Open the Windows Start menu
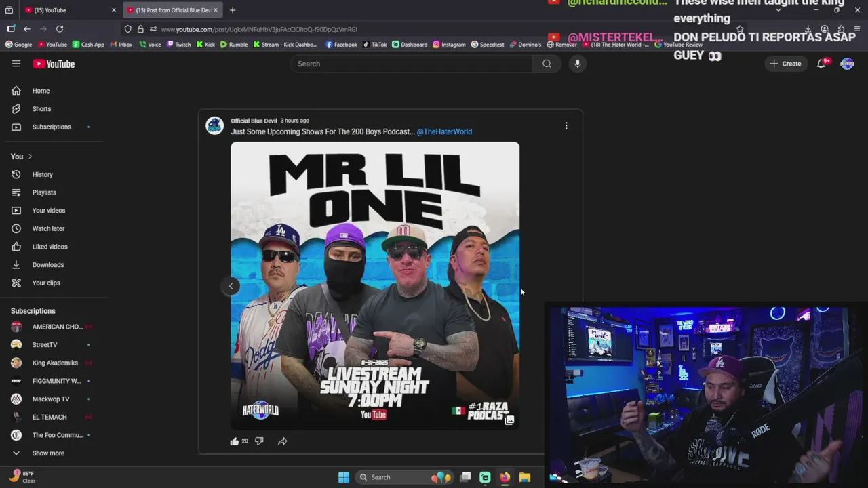This screenshot has height=488, width=868. pyautogui.click(x=344, y=477)
